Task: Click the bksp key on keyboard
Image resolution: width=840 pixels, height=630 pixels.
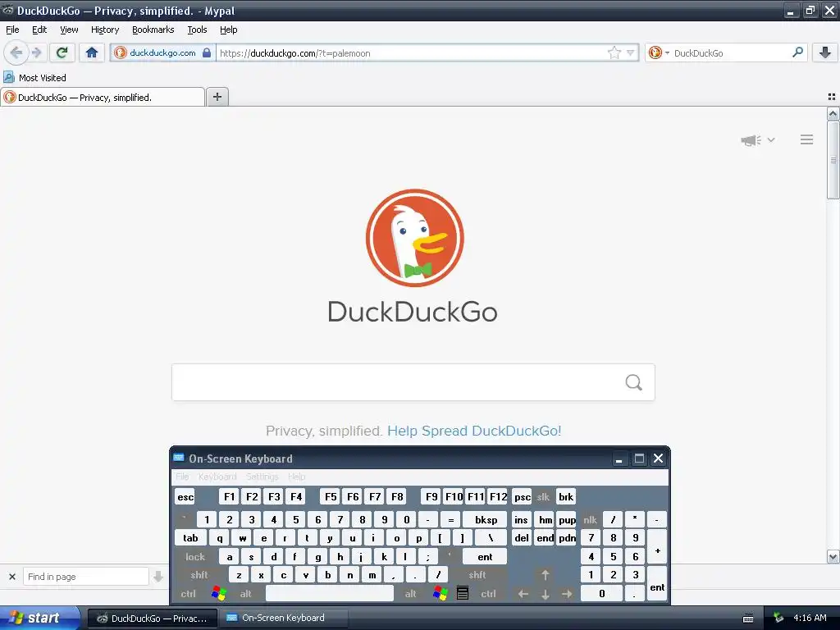Action: point(486,519)
